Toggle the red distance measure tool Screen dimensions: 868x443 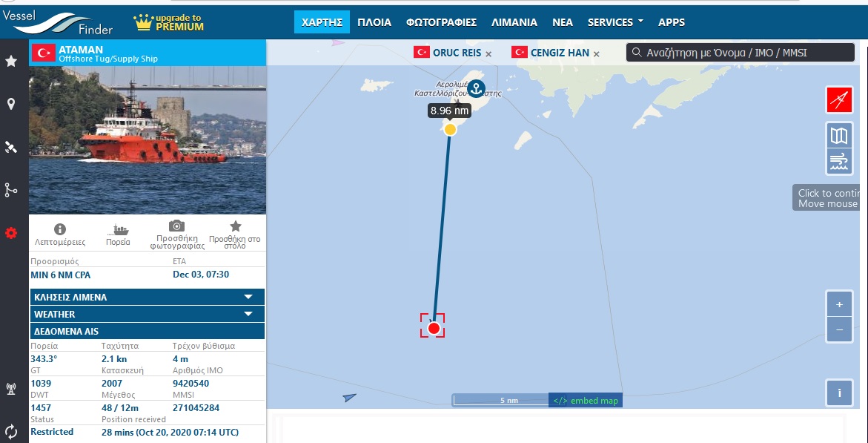point(839,99)
